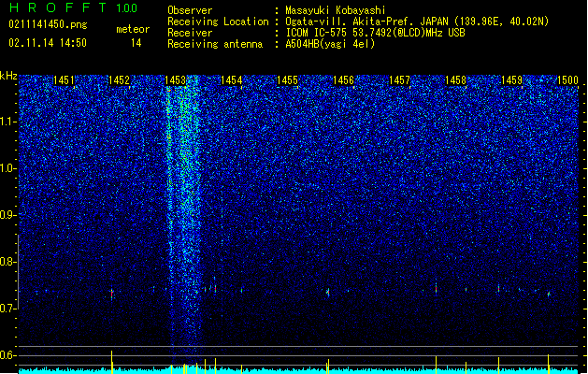Image resolution: width=588 pixels, height=374 pixels.
Task: Click the 0.9 kHz frequency label
Action: point(8,215)
